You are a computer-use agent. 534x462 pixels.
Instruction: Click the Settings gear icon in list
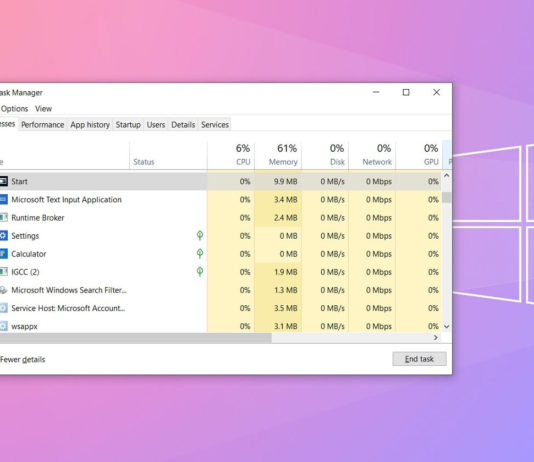click(x=3, y=235)
